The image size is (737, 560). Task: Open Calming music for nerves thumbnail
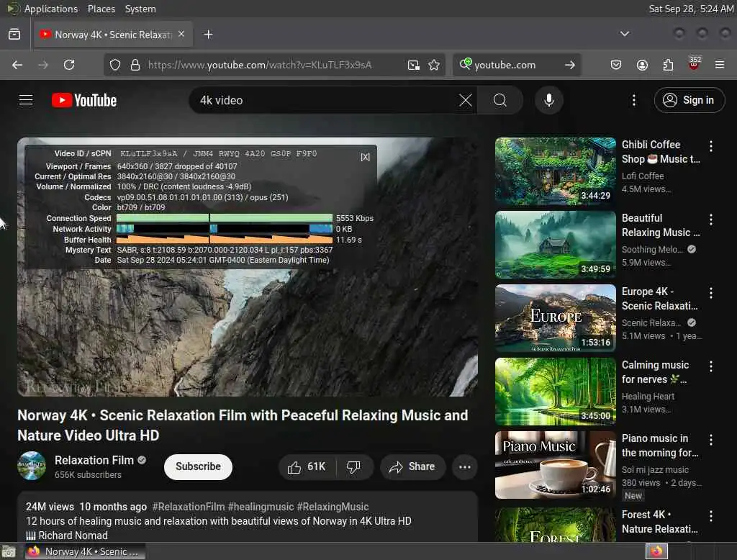click(555, 391)
